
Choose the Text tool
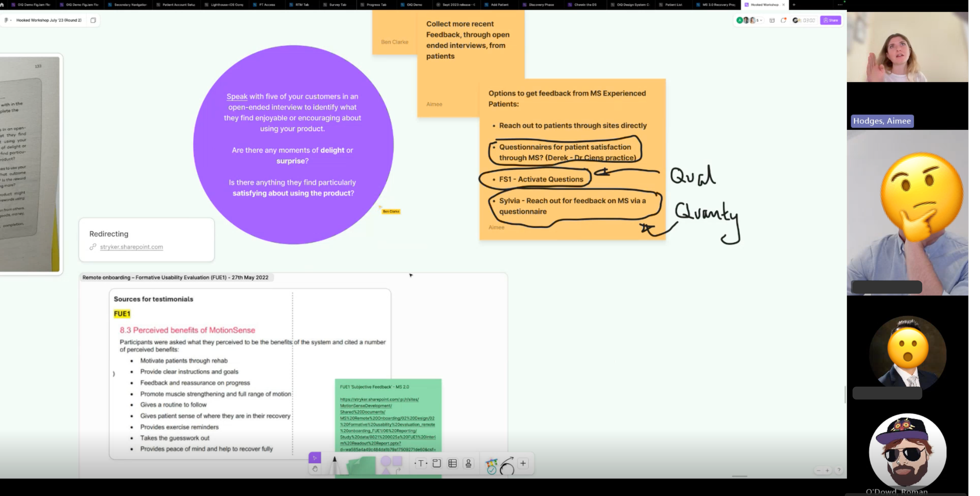click(x=421, y=463)
